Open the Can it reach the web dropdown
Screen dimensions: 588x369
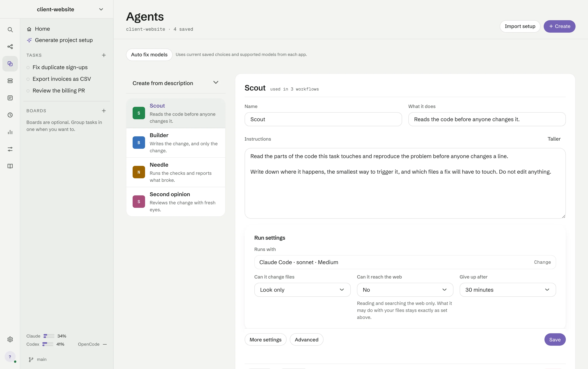(405, 290)
